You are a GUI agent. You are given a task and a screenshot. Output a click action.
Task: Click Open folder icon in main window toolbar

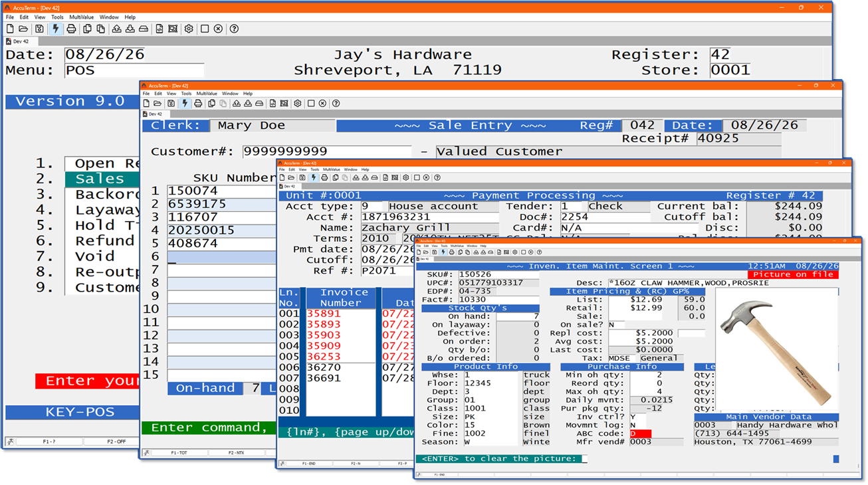(23, 29)
